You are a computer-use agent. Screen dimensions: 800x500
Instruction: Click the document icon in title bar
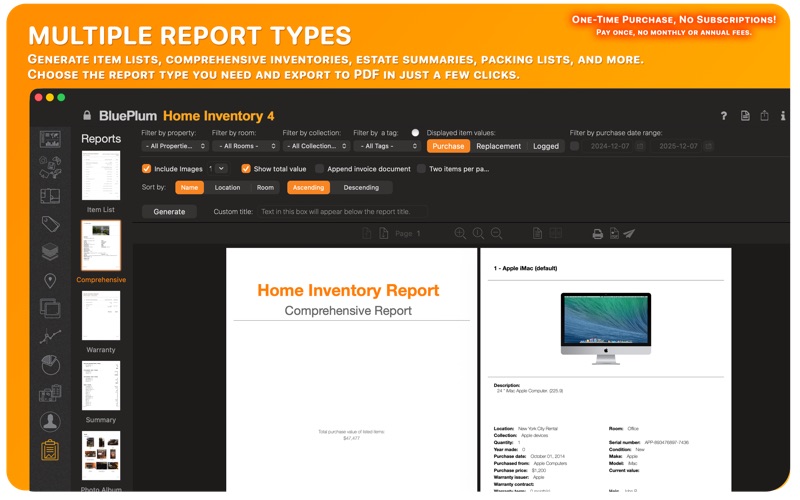(x=745, y=116)
